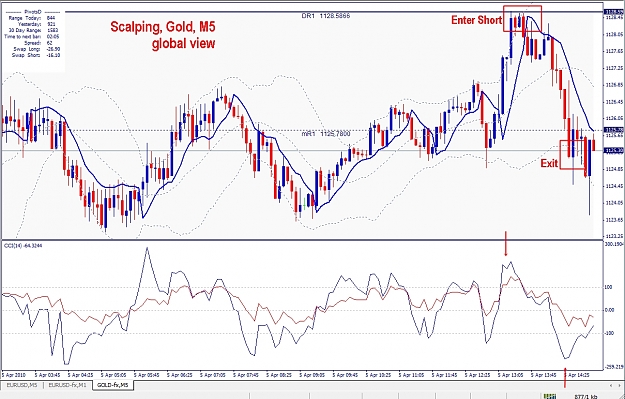Viewport: 625px width, 399px height.
Task: Select the mR1 1125.7800 pivot label
Action: [326, 134]
